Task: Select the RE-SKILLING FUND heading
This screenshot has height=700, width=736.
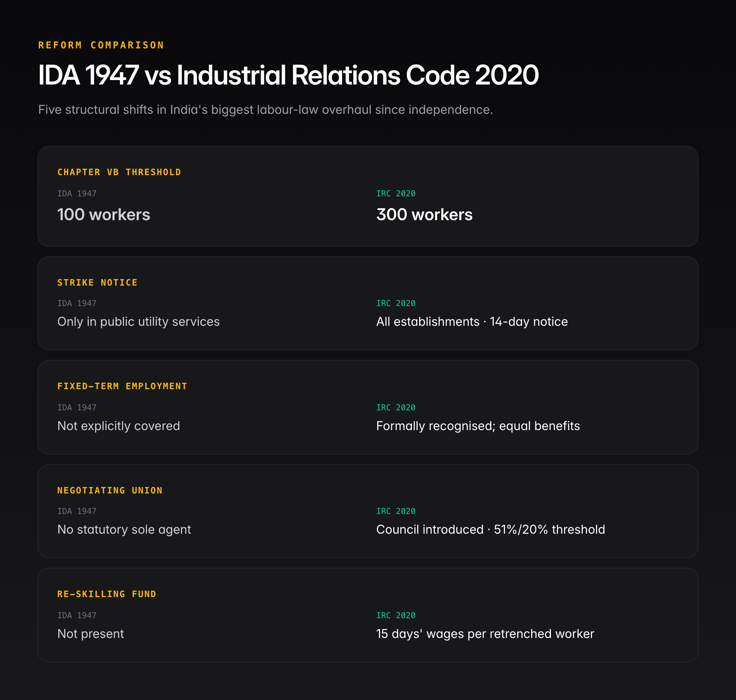Action: coord(107,594)
